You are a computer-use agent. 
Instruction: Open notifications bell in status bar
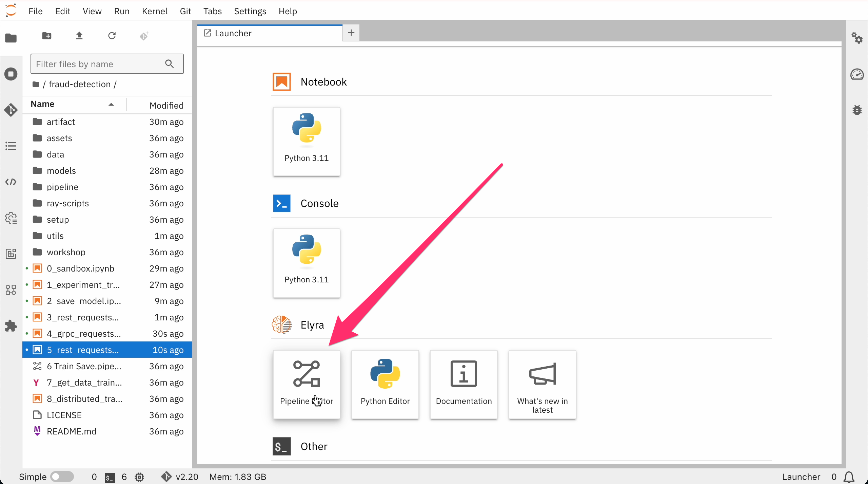coord(849,477)
